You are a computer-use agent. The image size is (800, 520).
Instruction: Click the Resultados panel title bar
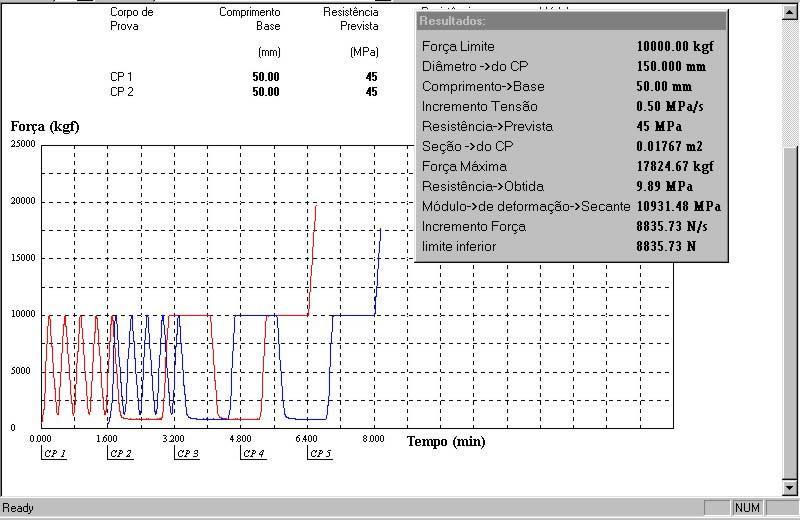(571, 20)
